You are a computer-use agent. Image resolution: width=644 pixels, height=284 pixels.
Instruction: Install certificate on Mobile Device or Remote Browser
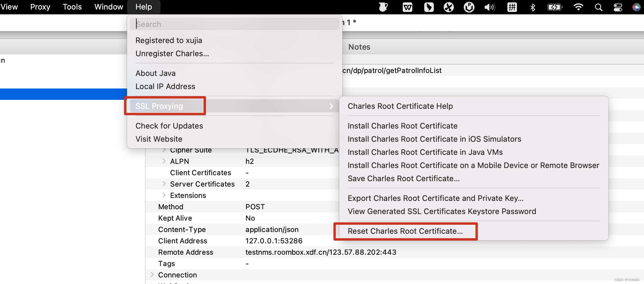coord(473,165)
